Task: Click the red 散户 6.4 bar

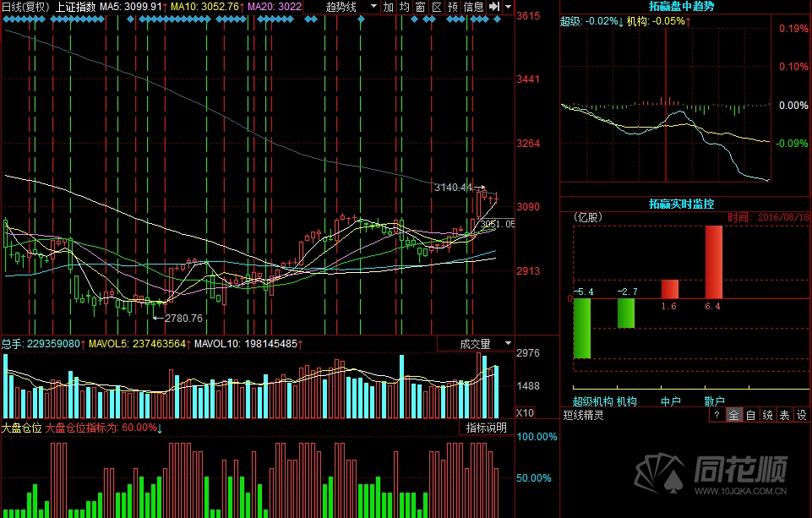Action: pos(714,261)
